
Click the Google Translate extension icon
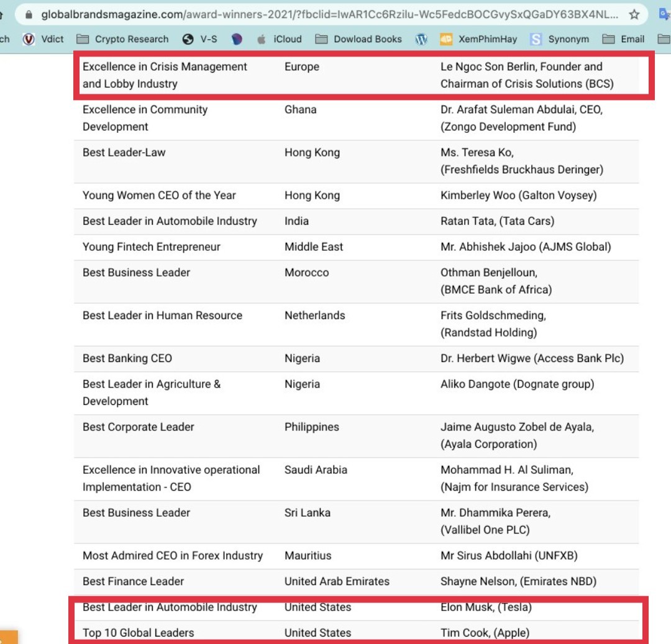[x=665, y=14]
